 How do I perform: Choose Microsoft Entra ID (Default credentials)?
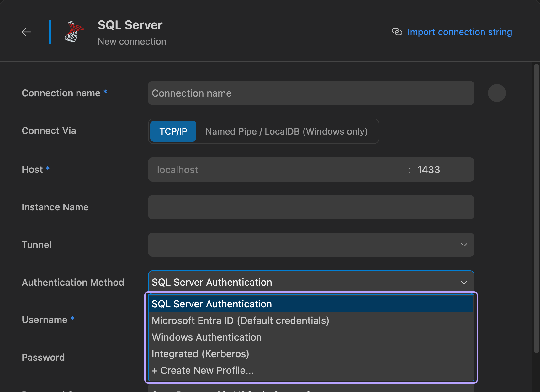(x=311, y=320)
